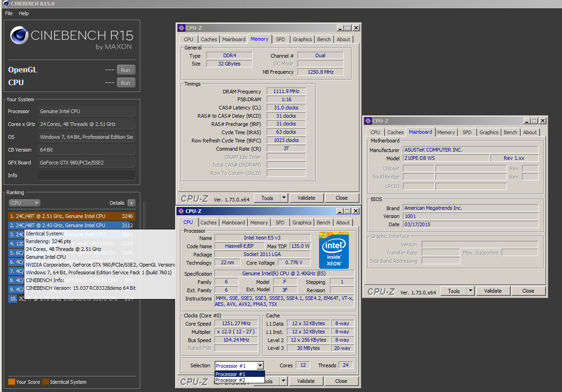Open SPD tab in Memory CPU-Z window

pos(280,39)
